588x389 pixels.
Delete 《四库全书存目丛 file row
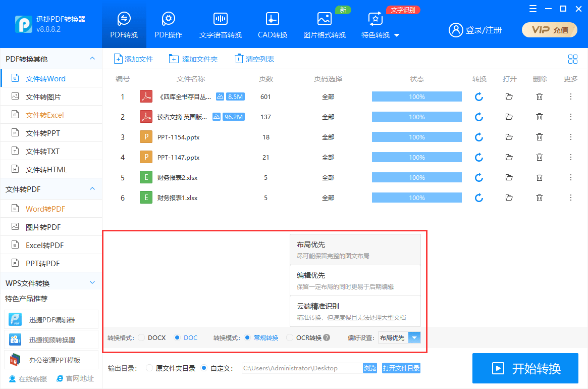539,97
